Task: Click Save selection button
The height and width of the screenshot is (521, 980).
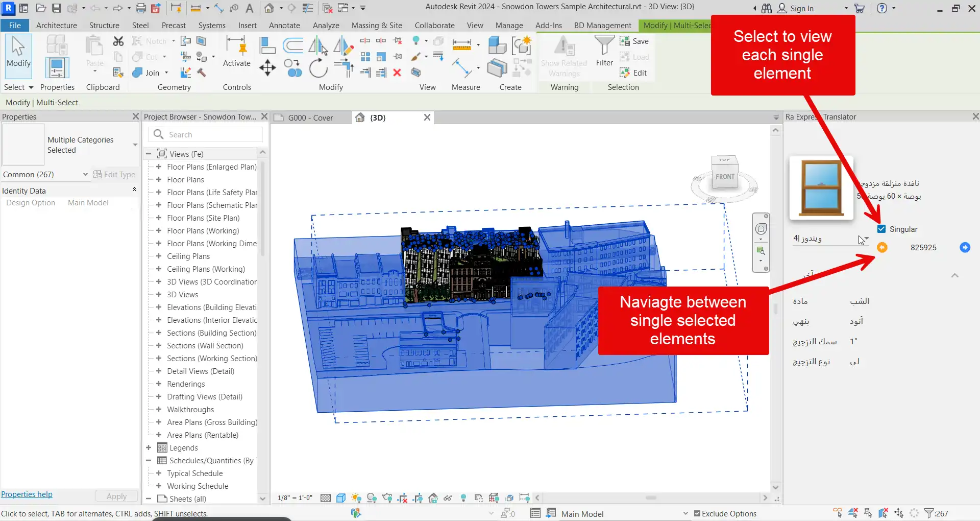Action: (634, 41)
